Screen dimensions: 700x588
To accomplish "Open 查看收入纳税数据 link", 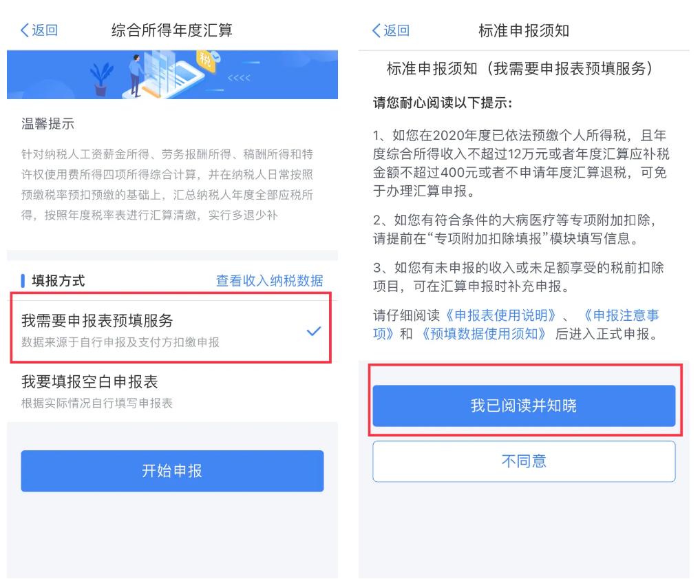I will pyautogui.click(x=270, y=280).
